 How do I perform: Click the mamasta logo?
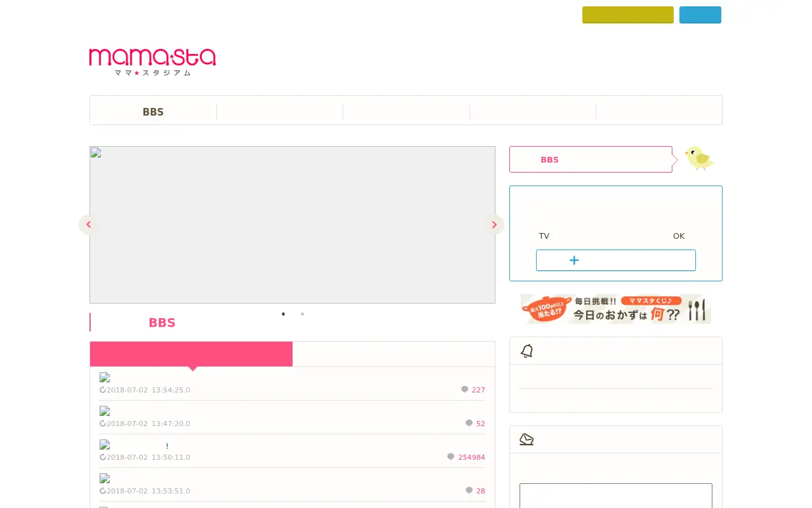click(152, 62)
